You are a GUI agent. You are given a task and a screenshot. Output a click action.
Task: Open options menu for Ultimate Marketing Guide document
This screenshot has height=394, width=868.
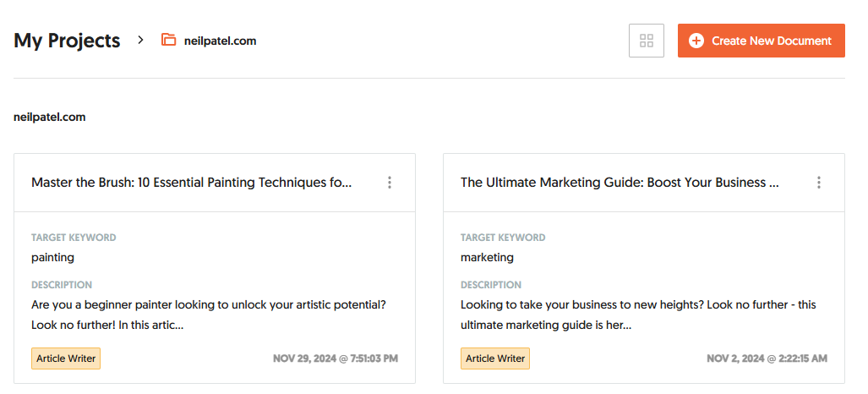(819, 183)
